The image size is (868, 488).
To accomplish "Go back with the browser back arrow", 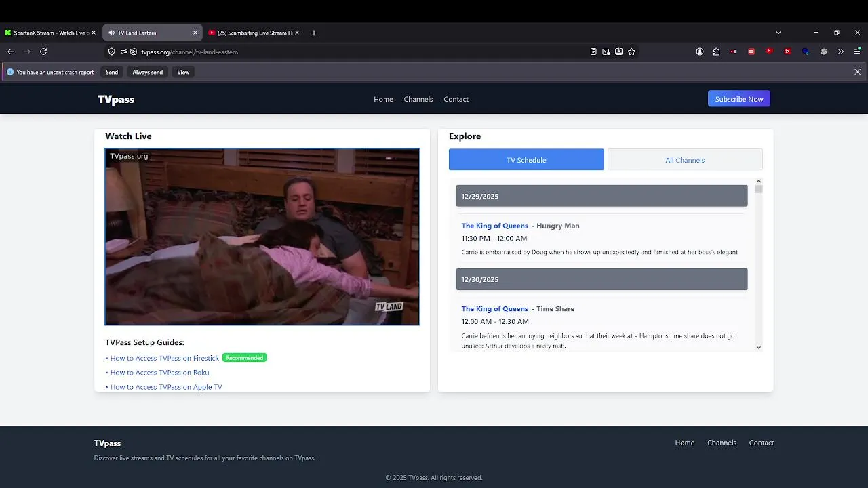I will [11, 52].
